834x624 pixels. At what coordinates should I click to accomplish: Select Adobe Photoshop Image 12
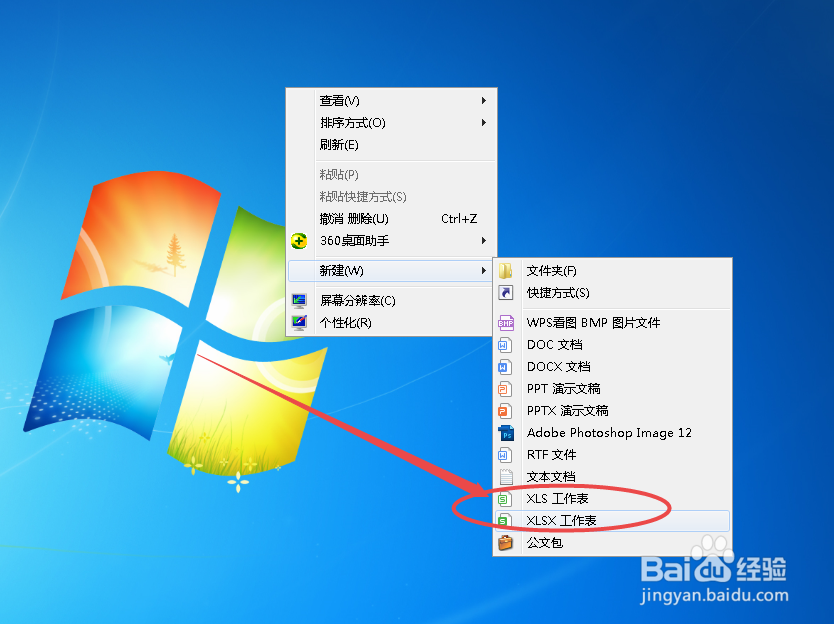pos(612,433)
